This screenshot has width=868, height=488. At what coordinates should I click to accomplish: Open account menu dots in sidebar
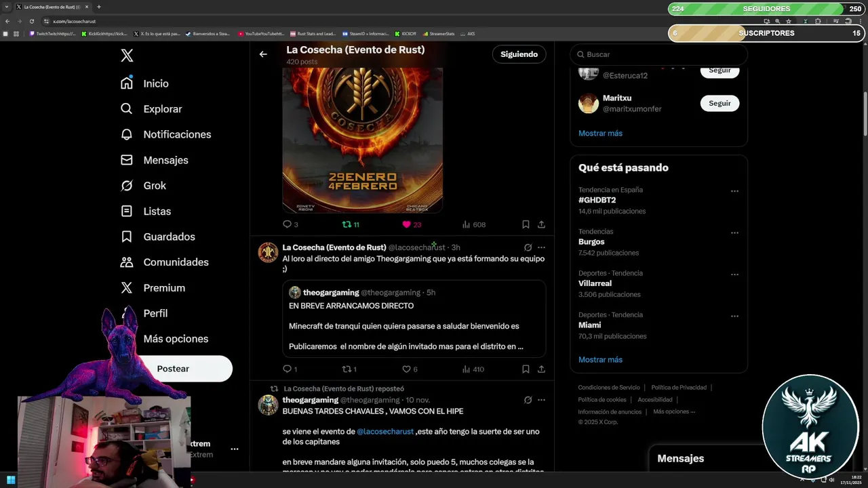[234, 449]
